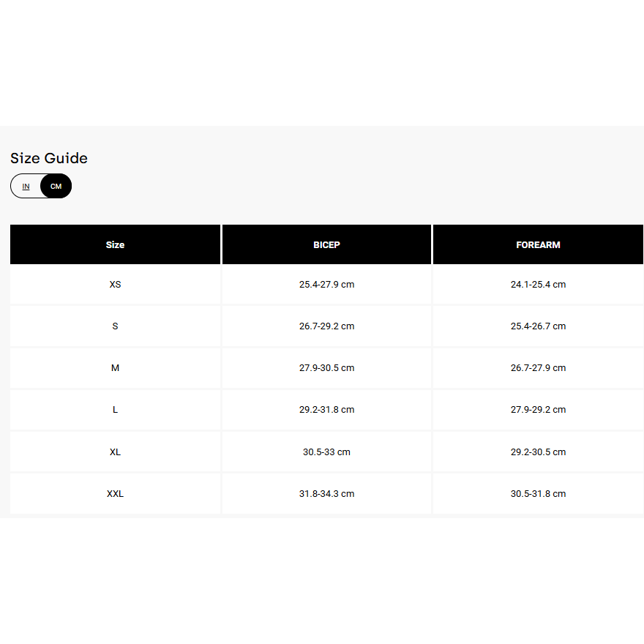Click the 24.1-25.4 cm forearm cell
Viewport: 644px width, 644px height.
pos(538,285)
